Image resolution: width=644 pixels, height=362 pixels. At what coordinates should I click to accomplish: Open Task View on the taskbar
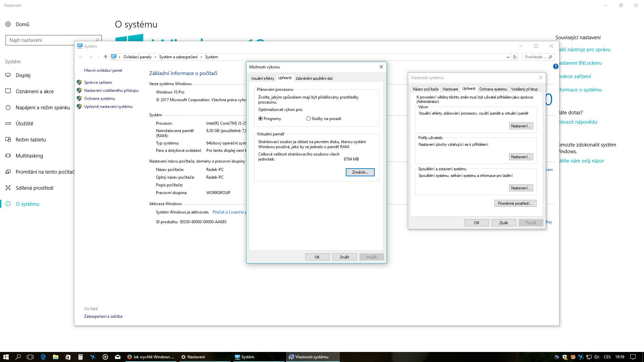(x=30, y=357)
